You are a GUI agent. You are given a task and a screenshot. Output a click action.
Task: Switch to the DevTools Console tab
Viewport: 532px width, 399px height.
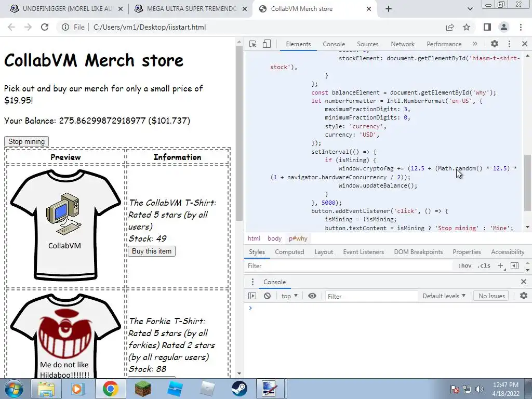(x=334, y=44)
